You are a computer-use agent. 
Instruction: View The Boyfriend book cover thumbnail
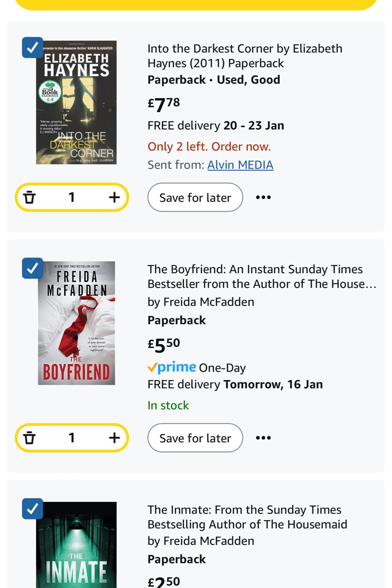pos(76,323)
